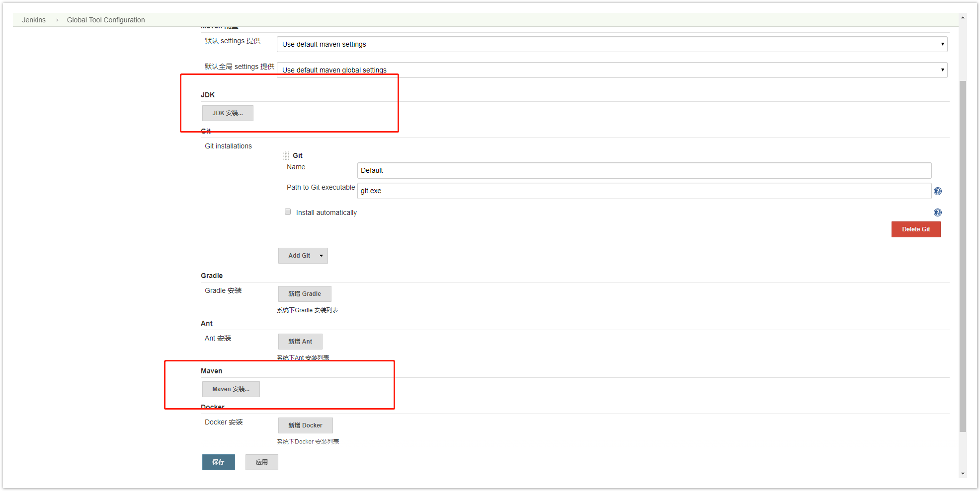This screenshot has width=980, height=491.
Task: Click the 系统下Ant 安装列表 text
Action: (303, 357)
